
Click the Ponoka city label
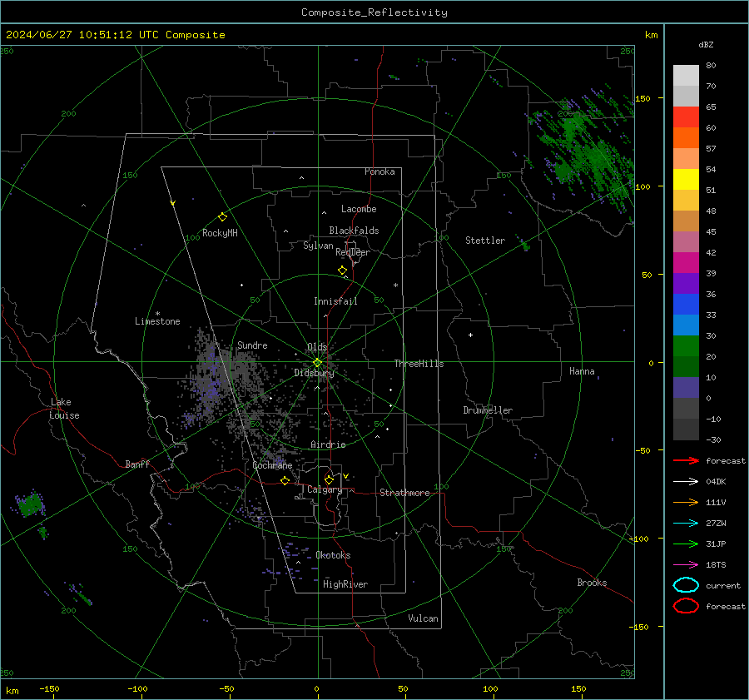pyautogui.click(x=379, y=171)
